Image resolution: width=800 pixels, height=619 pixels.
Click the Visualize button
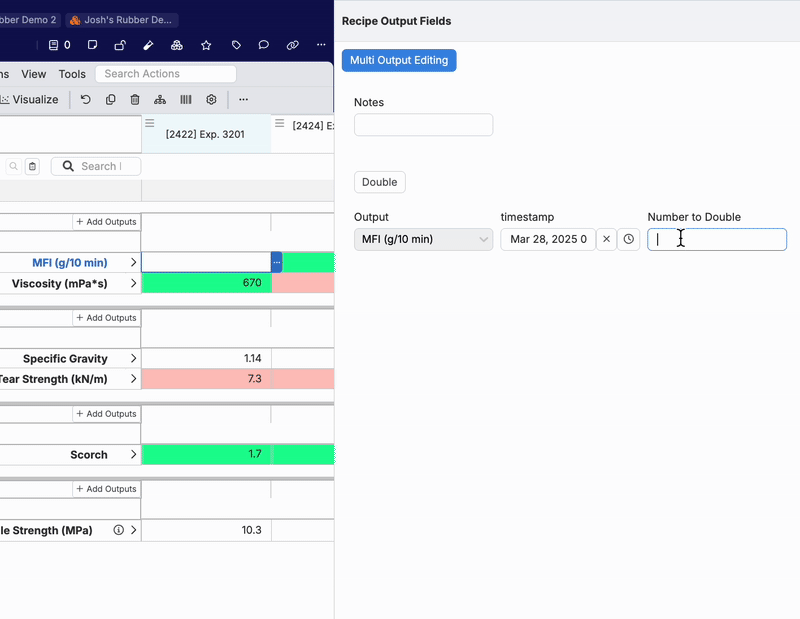(30, 100)
